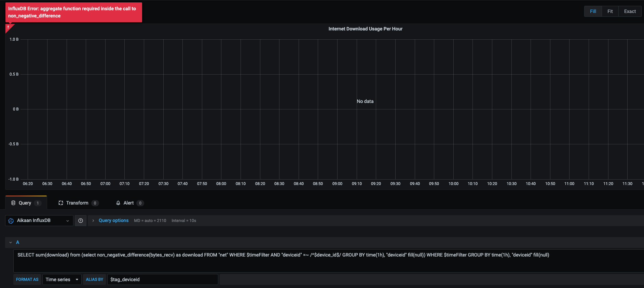Screen dimensions: 644x288
Task: Open data source help with question-mark icon
Action: pyautogui.click(x=81, y=221)
